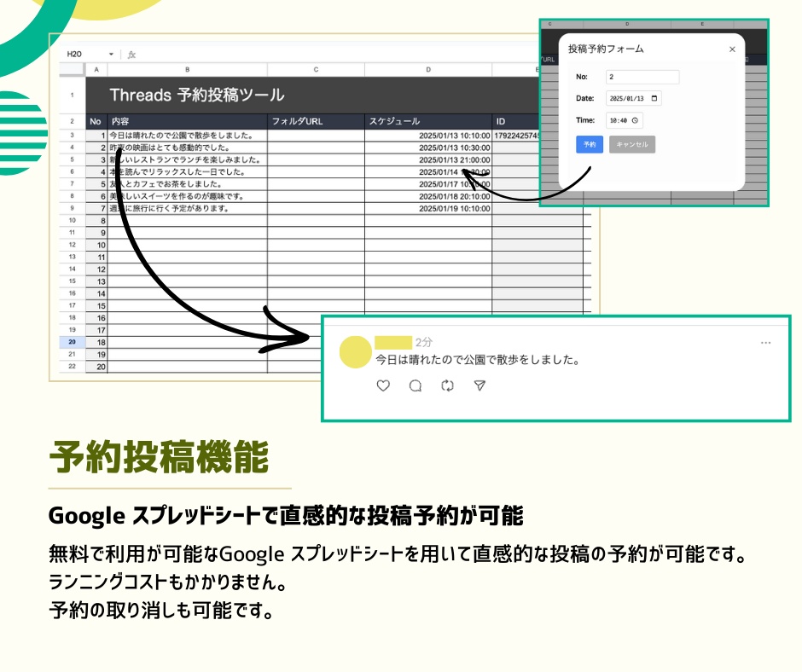This screenshot has width=802, height=672.
Task: Click schedule cell 2025/01/13 10:30:00
Action: [428, 148]
